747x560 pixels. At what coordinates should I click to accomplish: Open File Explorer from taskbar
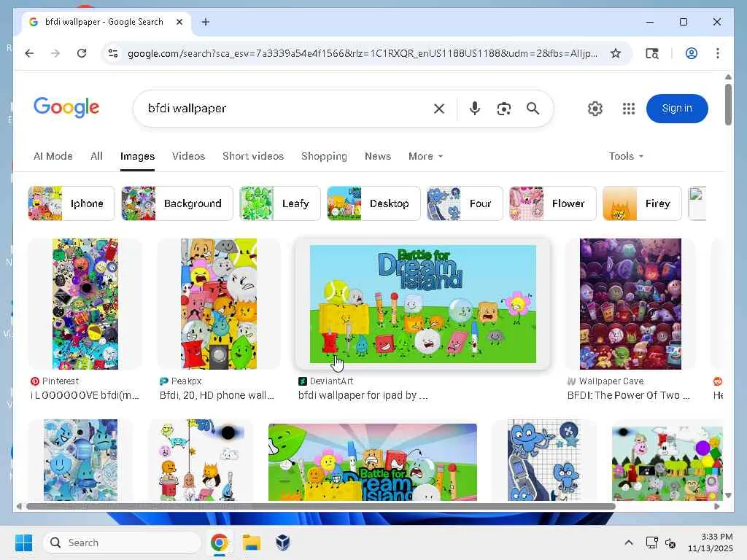(x=251, y=542)
